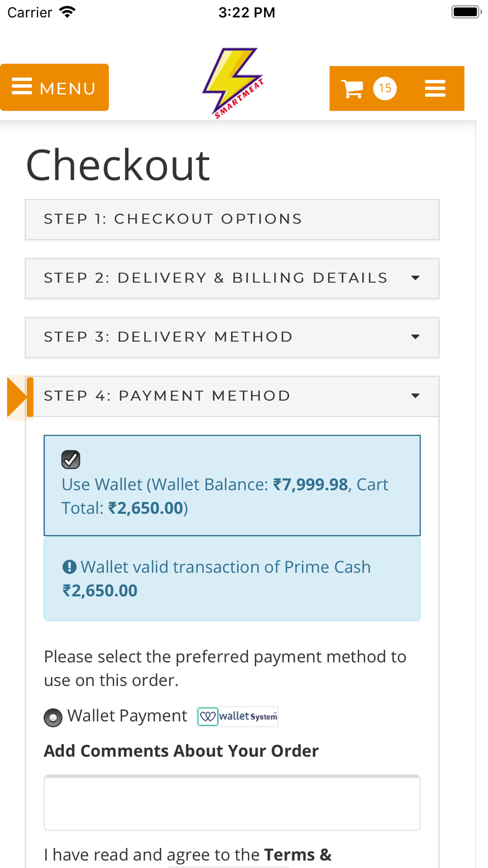
Task: Tap the orange arrow marker beside Step 4
Action: pyautogui.click(x=20, y=397)
